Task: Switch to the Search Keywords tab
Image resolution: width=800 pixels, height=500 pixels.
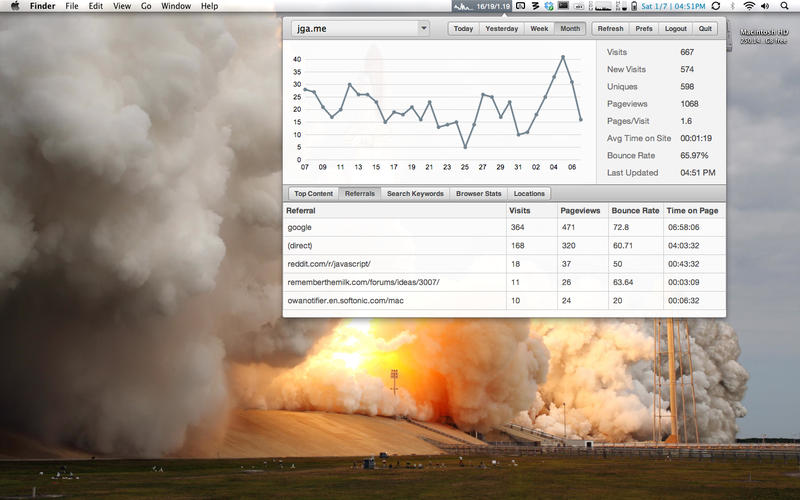Action: [x=415, y=193]
